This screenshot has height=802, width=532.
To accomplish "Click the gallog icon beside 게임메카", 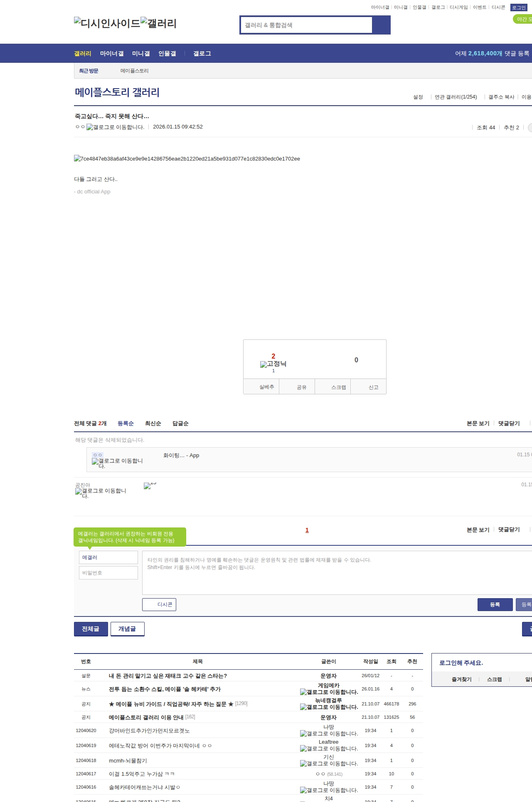I will (x=329, y=692).
